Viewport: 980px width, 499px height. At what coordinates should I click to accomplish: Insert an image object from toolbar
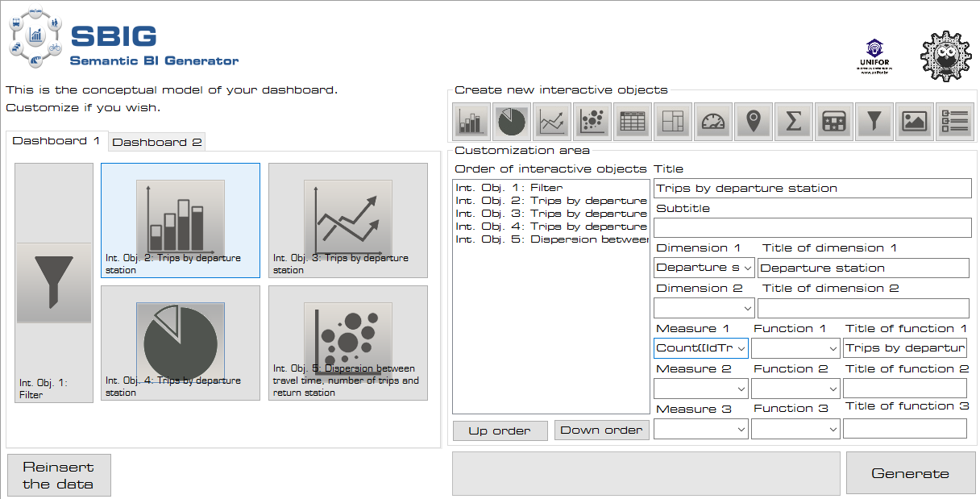tap(915, 121)
